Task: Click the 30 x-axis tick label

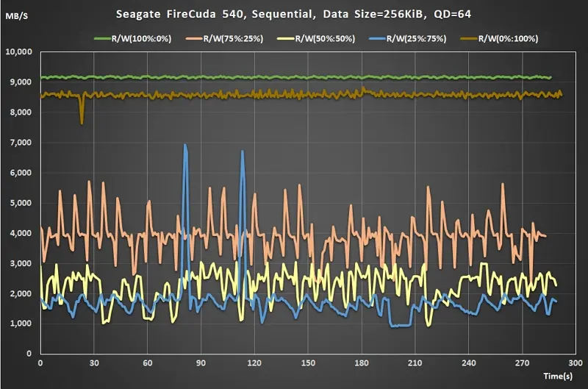Action: tap(94, 363)
